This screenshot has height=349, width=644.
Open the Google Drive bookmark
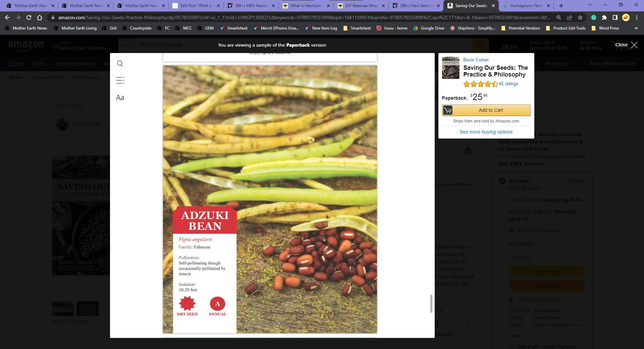428,28
